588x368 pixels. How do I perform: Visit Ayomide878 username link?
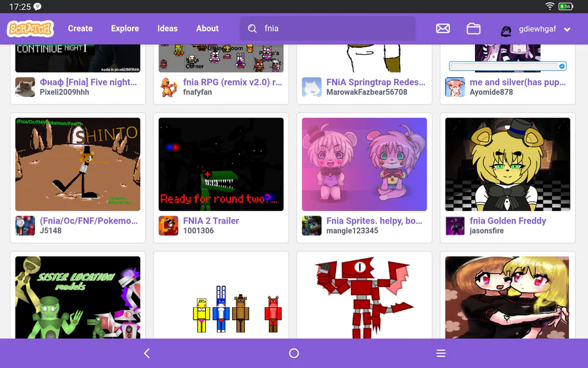(x=491, y=92)
